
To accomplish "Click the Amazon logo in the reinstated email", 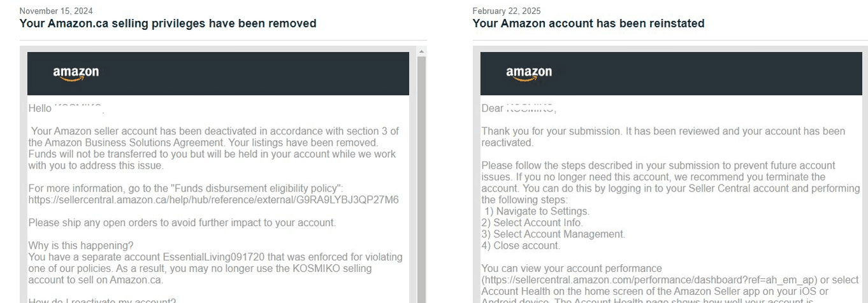I will (x=529, y=73).
